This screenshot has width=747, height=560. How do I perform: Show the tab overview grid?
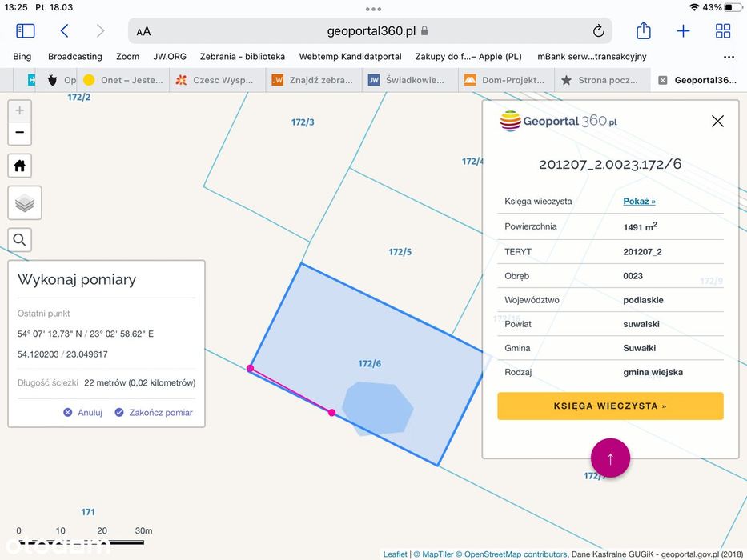723,31
